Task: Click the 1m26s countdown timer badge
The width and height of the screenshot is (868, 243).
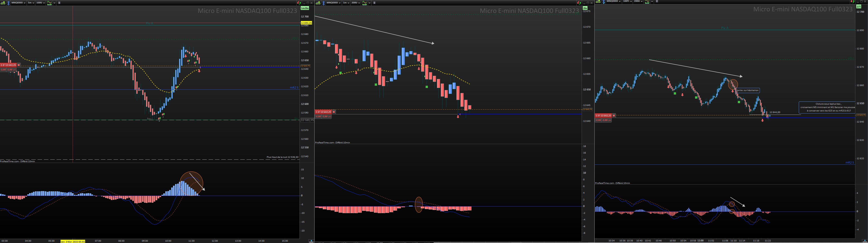Action: tap(305, 8)
